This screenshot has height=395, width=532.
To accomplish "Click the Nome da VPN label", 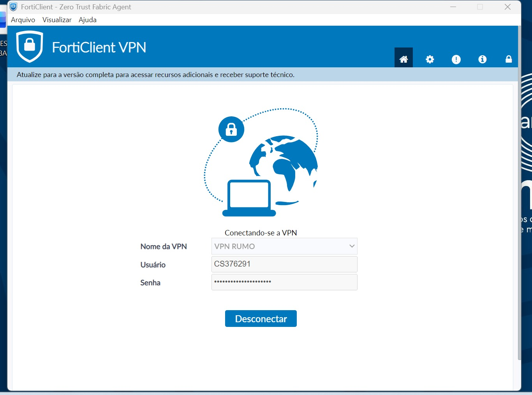I will click(x=164, y=246).
